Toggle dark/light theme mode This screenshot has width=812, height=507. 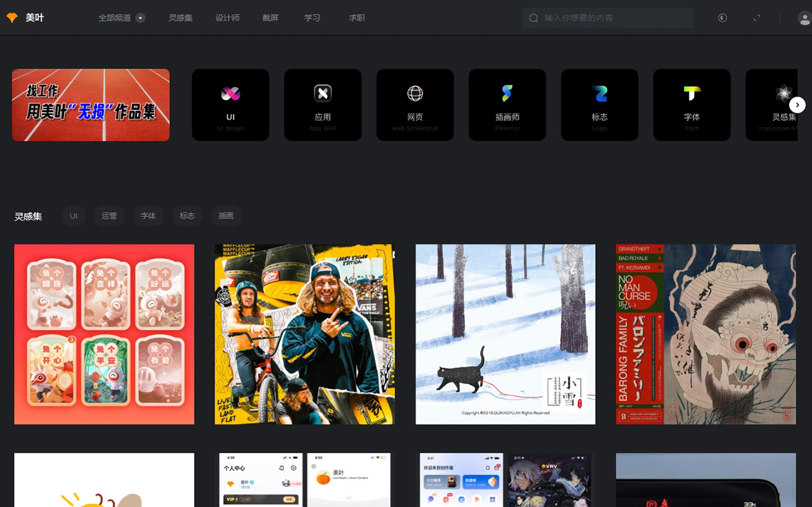click(x=723, y=18)
